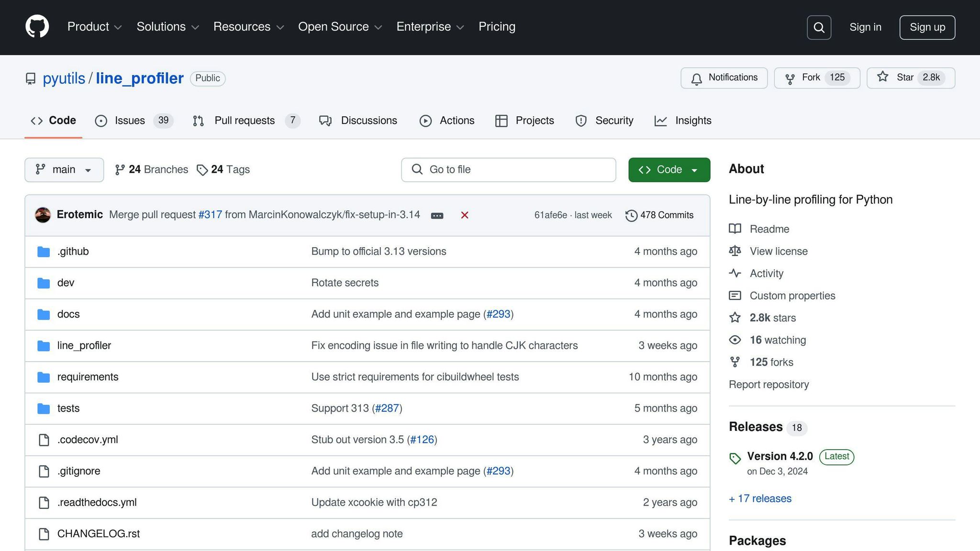Switch to the Insights tab
The image size is (980, 551).
click(x=692, y=121)
